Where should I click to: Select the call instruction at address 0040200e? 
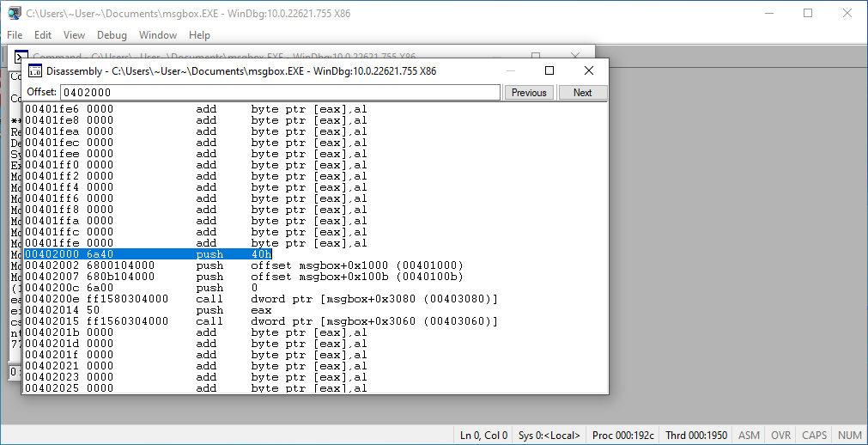[258, 299]
